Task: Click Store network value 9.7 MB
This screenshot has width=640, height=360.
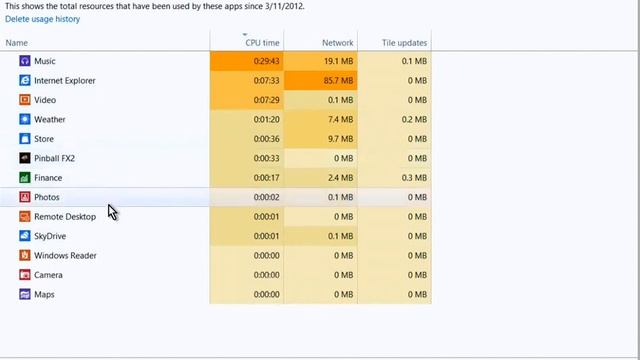Action: click(x=340, y=139)
